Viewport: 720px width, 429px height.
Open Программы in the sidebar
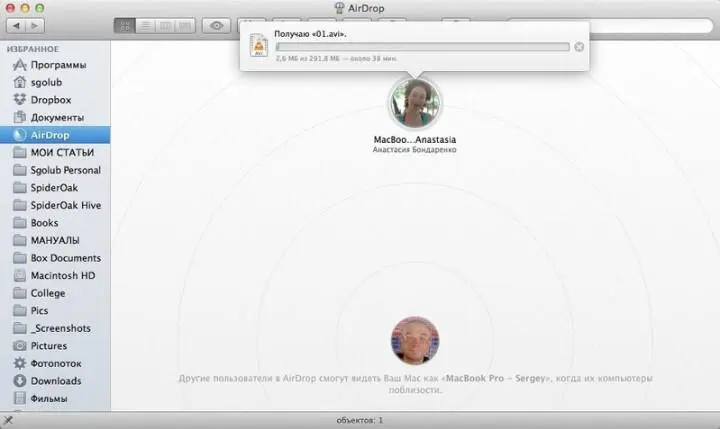coord(55,65)
